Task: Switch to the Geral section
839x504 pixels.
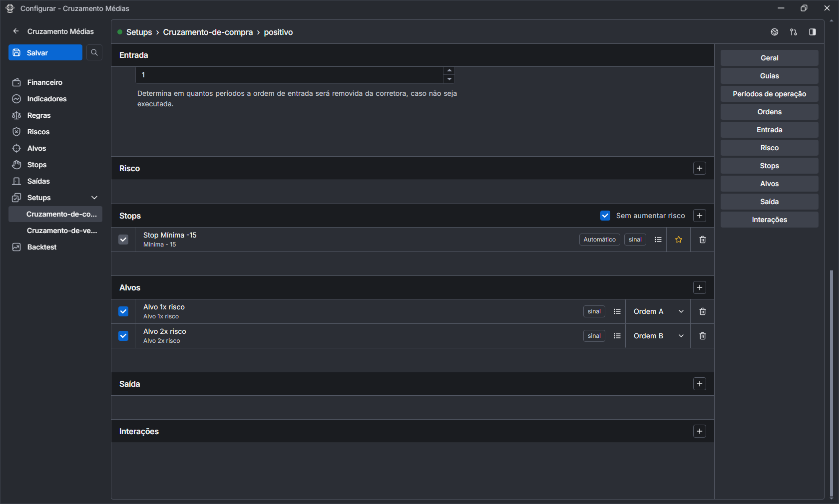Action: 769,58
